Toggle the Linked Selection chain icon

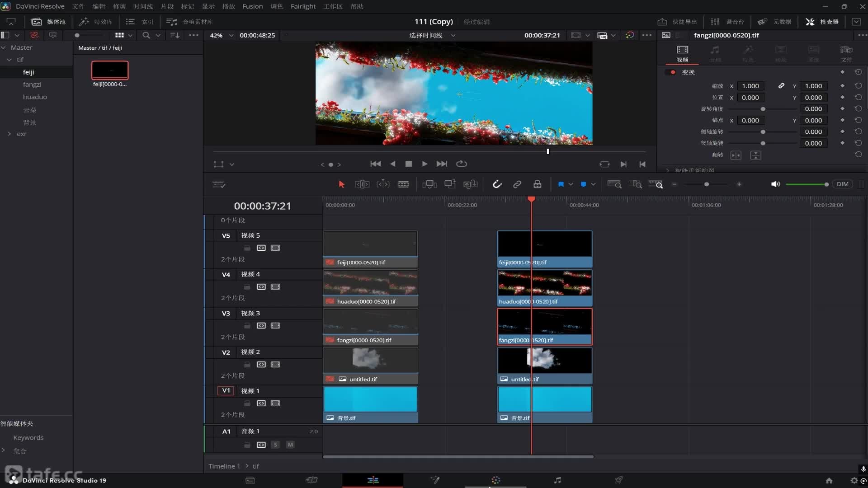click(x=517, y=184)
